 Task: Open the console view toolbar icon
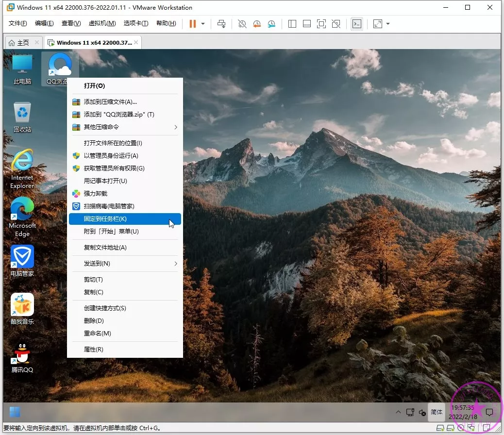(x=357, y=24)
